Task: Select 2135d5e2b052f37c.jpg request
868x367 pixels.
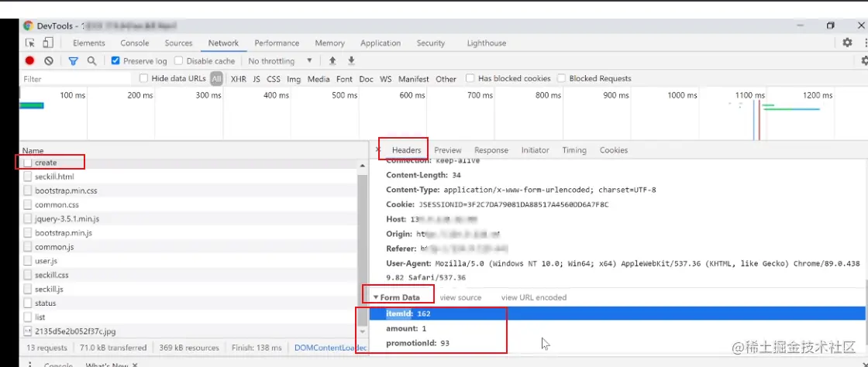Action: click(191, 331)
